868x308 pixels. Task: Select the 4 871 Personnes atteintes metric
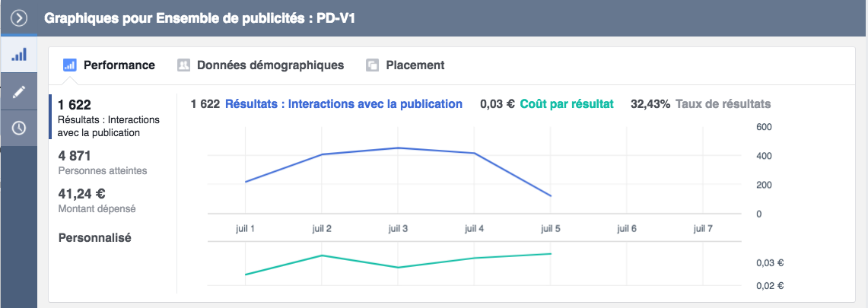(x=102, y=162)
